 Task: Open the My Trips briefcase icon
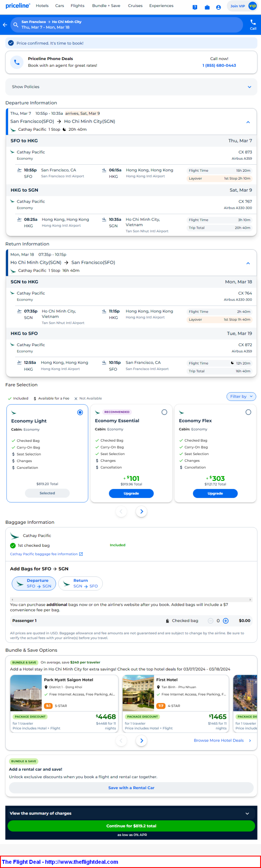(207, 7)
